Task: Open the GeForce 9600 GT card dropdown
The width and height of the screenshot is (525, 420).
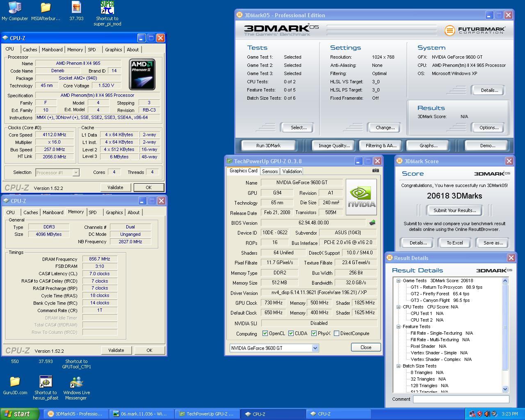Action: (x=315, y=348)
